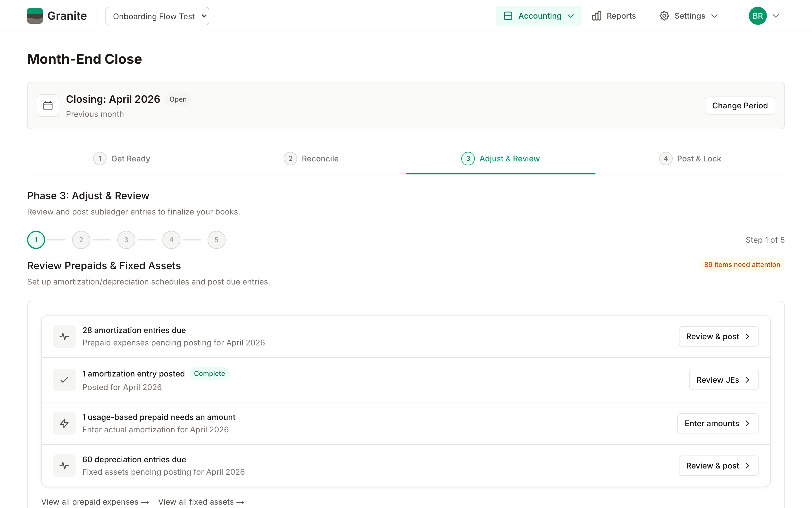Click the checkmark icon for posted amortization entry

pos(64,380)
